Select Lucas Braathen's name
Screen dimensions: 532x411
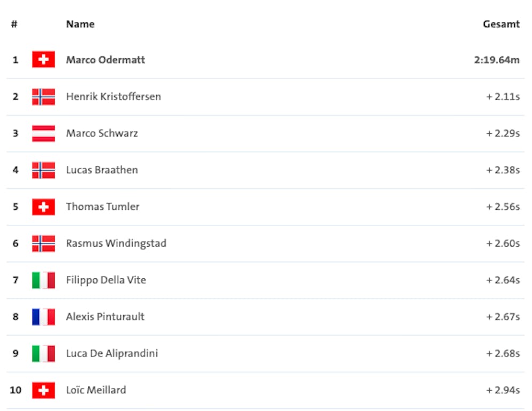pos(102,170)
